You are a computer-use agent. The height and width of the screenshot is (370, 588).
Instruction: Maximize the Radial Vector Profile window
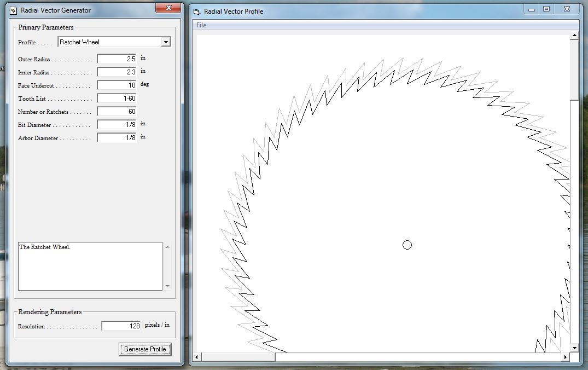click(x=546, y=9)
